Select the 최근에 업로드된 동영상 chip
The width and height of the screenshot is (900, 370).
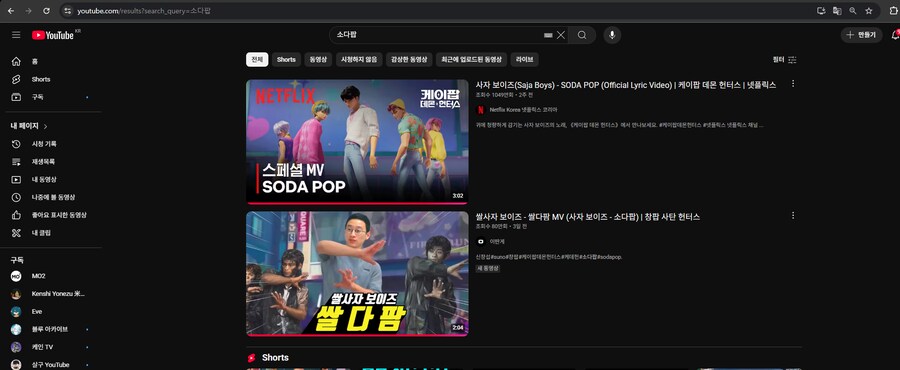471,60
